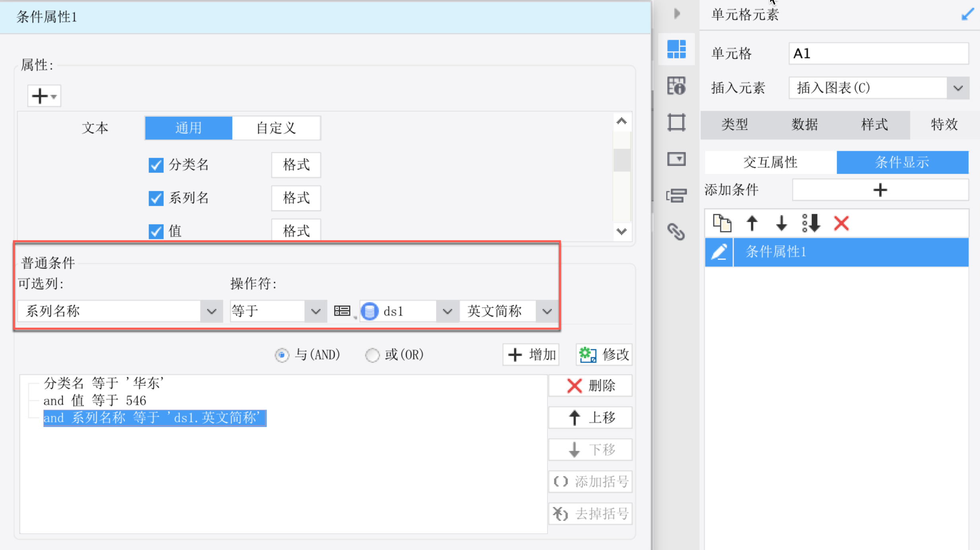Expand the 插入图表(C) dropdown
980x550 pixels.
coord(958,88)
